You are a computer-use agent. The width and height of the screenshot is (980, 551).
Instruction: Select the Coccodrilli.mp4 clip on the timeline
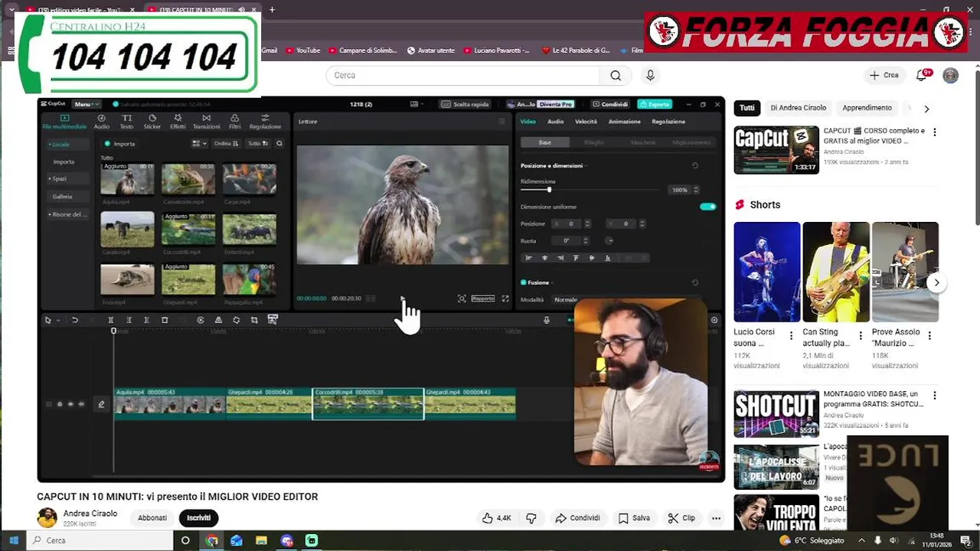(x=368, y=404)
